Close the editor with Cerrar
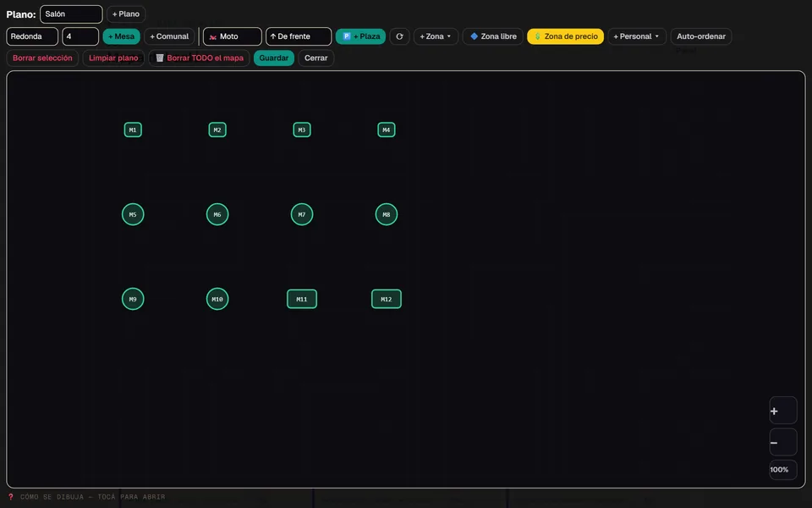812x508 pixels. [x=315, y=58]
